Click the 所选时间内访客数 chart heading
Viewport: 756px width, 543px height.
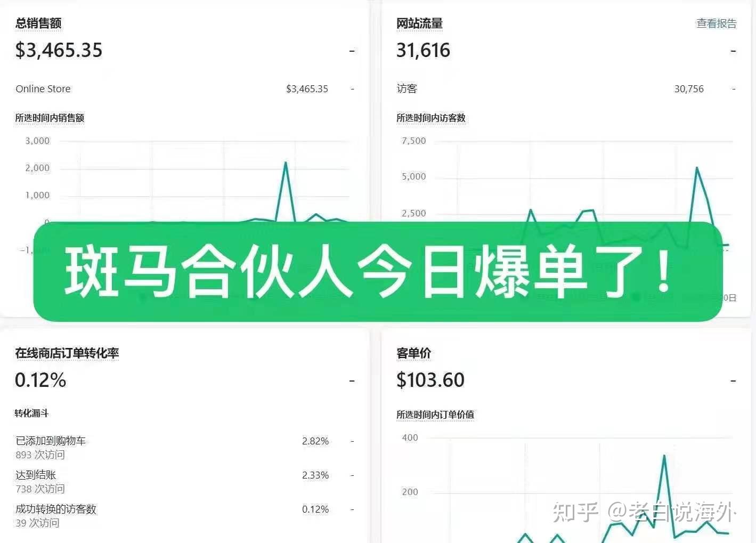(430, 118)
